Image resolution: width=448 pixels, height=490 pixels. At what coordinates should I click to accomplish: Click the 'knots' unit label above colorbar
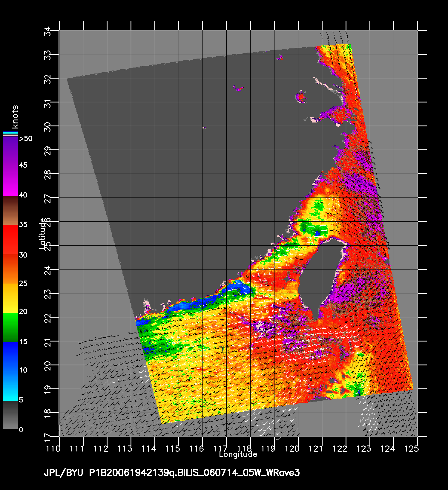point(15,117)
